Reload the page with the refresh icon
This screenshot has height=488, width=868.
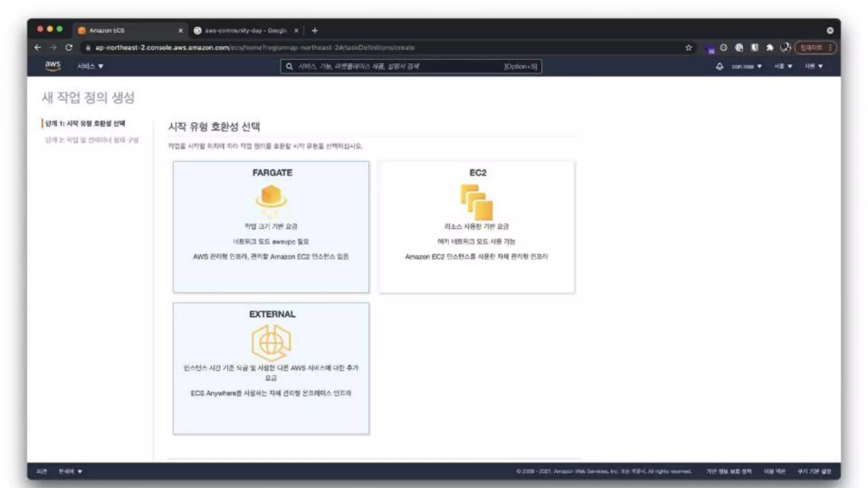click(69, 48)
